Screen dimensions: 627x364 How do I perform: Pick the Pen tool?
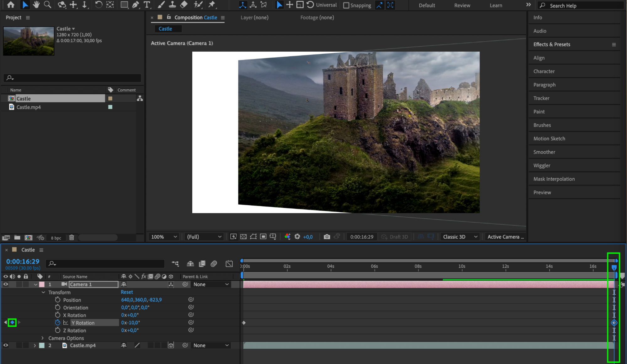[135, 5]
